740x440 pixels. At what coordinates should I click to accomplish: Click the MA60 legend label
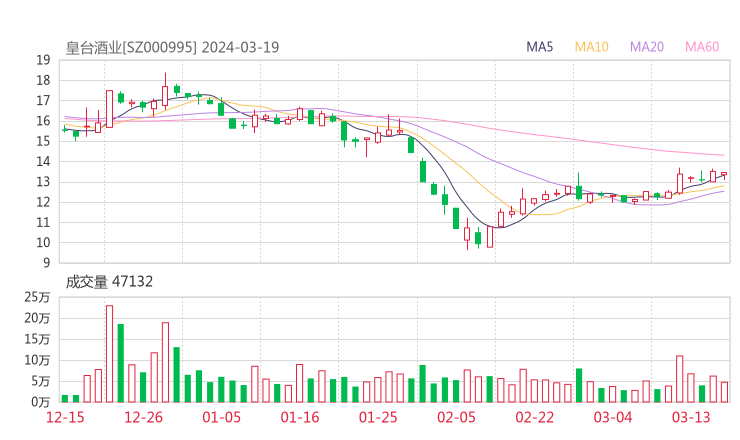click(x=702, y=47)
